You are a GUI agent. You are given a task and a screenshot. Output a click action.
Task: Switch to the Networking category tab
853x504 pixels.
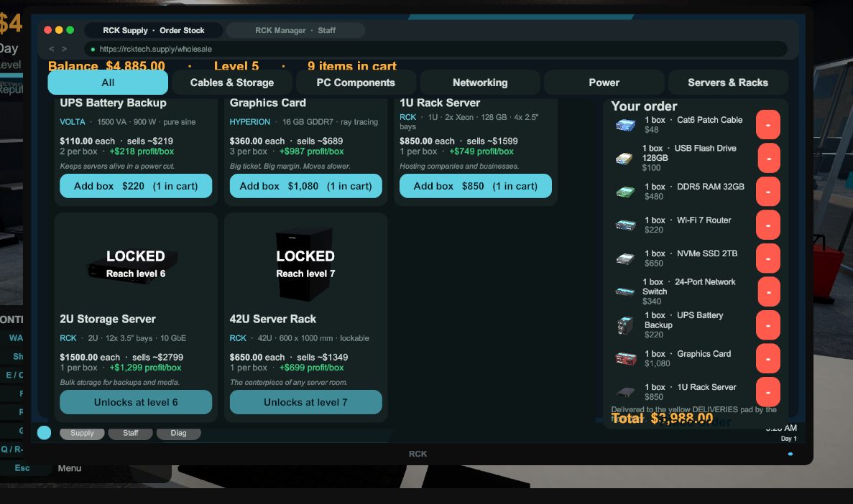[x=480, y=83]
